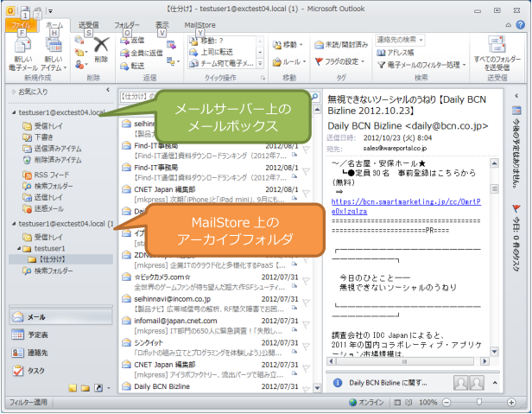This screenshot has width=532, height=414.
Task: Open 予定表 (Calendar) in the navigation pane
Action: click(37, 334)
